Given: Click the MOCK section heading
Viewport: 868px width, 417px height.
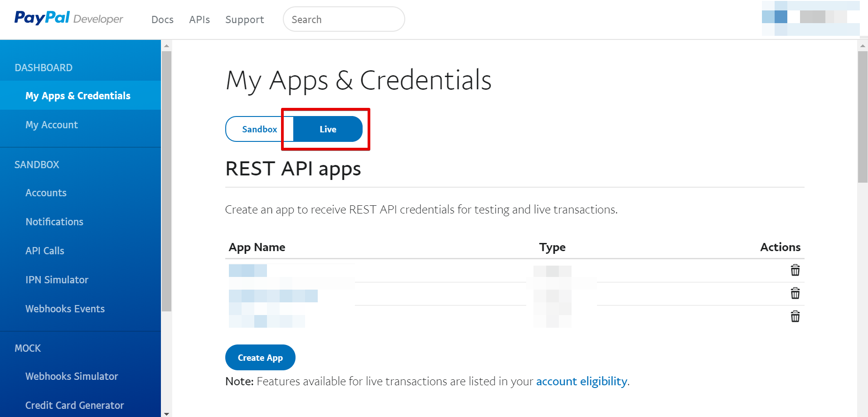Looking at the screenshot, I should click(x=28, y=348).
